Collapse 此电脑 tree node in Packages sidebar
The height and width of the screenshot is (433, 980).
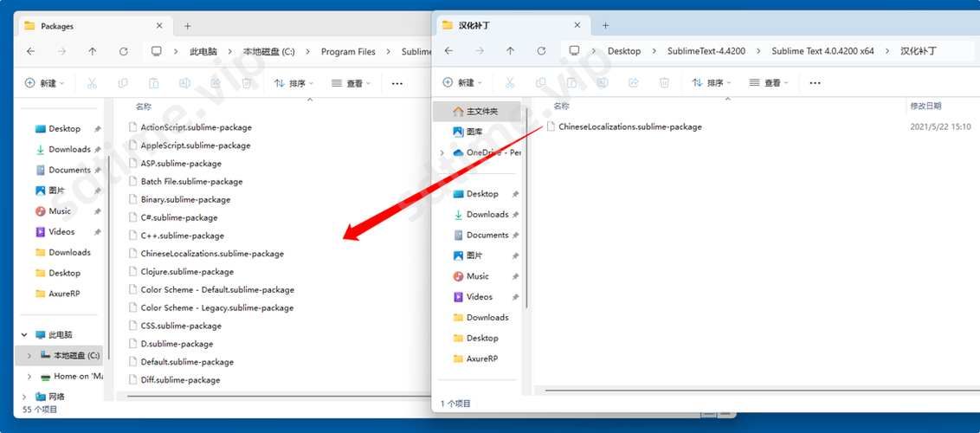click(25, 335)
